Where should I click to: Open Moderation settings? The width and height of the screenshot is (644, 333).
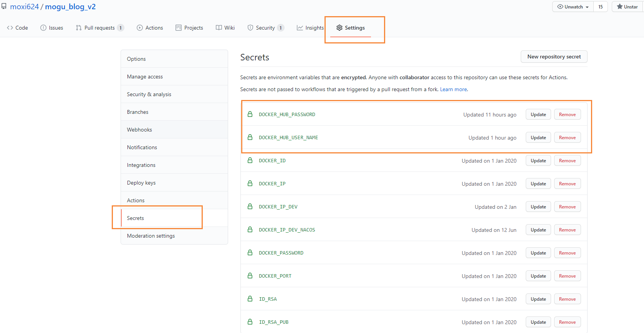click(x=174, y=236)
